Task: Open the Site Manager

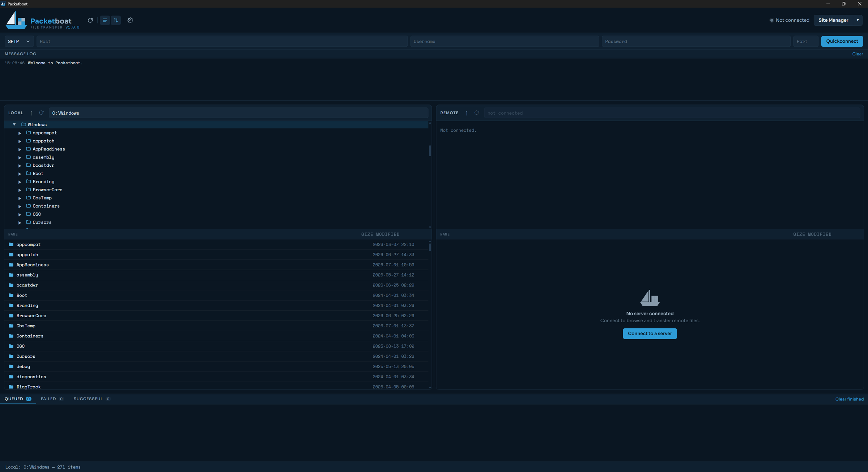Action: coord(833,20)
